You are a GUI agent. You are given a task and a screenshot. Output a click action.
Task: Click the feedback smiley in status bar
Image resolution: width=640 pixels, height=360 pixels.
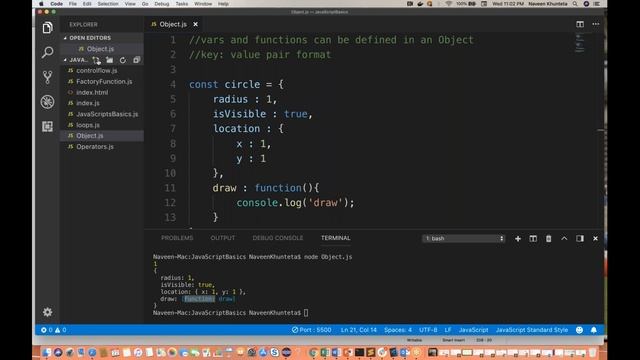(x=579, y=330)
